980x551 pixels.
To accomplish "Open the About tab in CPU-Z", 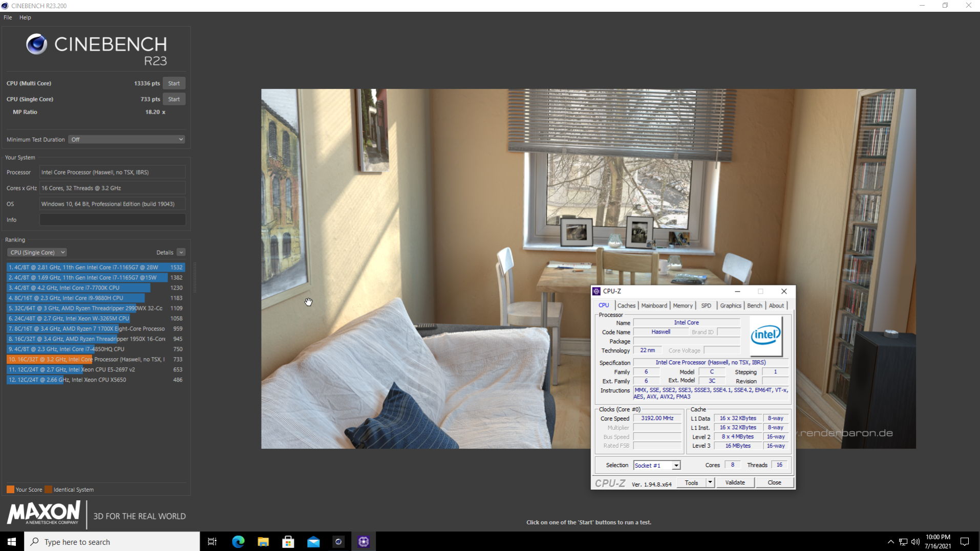I will [x=776, y=305].
